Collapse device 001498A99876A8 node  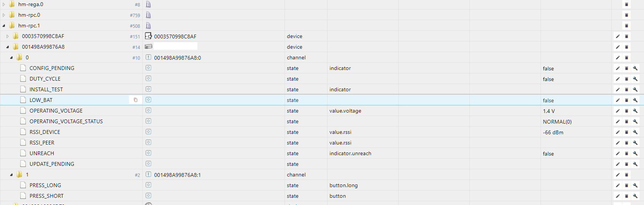(8, 47)
